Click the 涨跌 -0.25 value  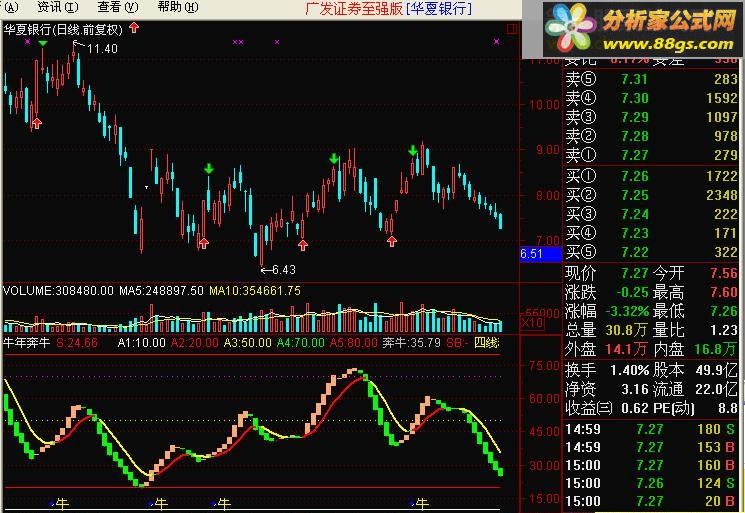click(632, 292)
